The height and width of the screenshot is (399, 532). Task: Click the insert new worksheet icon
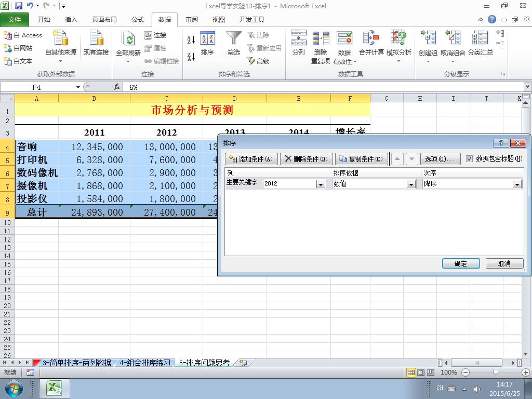click(243, 363)
